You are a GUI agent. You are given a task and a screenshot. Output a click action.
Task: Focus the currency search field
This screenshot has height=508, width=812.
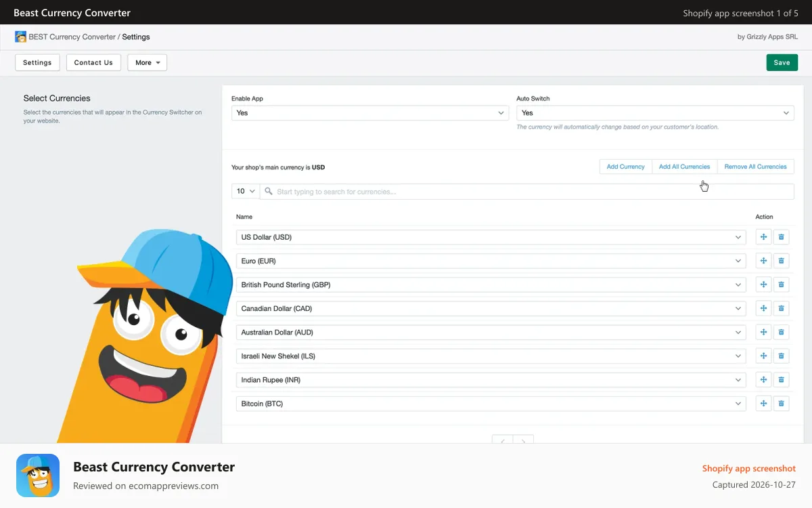(x=527, y=192)
